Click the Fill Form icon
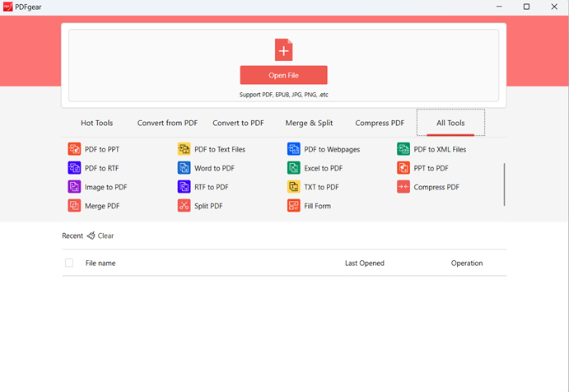569x392 pixels. pos(294,205)
